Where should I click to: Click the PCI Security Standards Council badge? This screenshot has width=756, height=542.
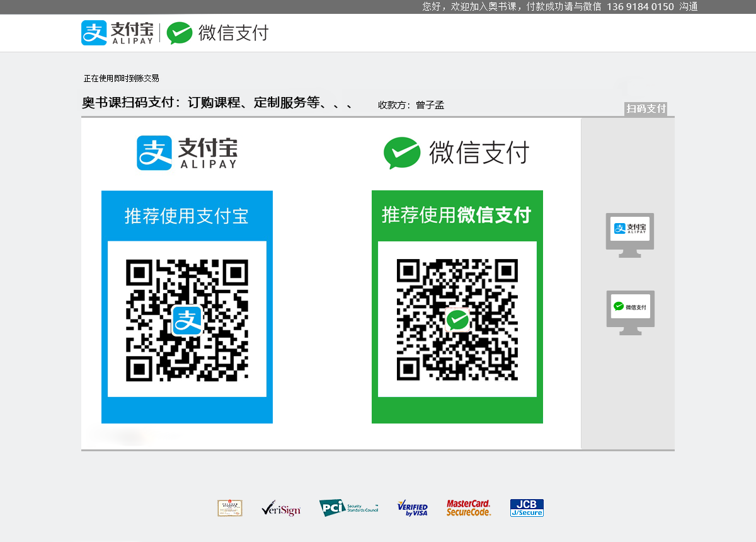pos(348,508)
